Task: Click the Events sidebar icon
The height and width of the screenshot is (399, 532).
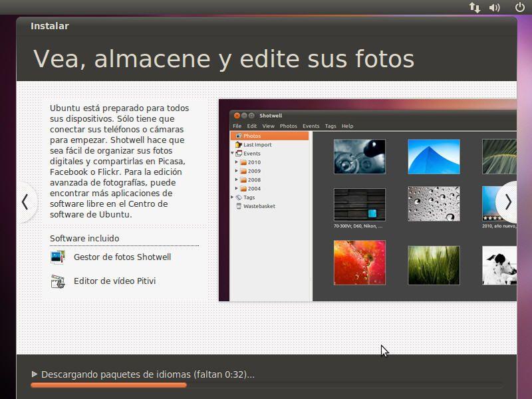Action: pyautogui.click(x=239, y=154)
